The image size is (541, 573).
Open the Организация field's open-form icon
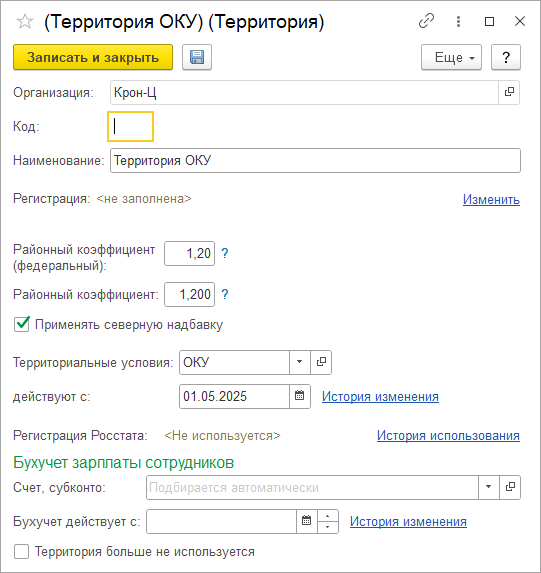coord(509,92)
